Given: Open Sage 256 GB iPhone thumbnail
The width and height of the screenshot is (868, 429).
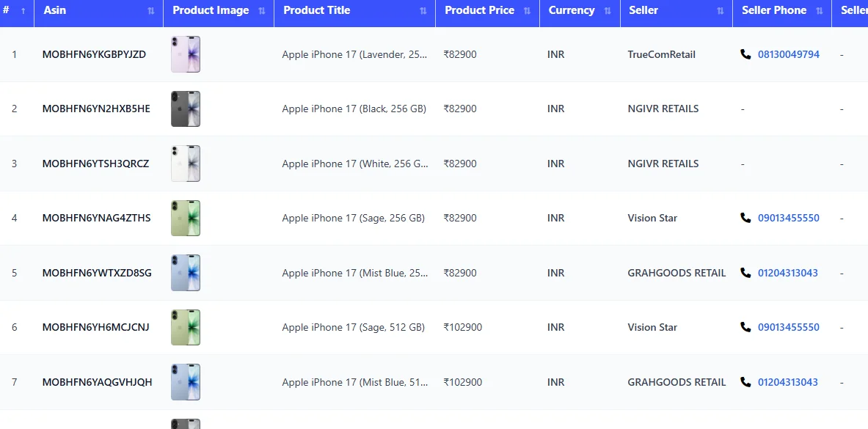Looking at the screenshot, I should [186, 218].
